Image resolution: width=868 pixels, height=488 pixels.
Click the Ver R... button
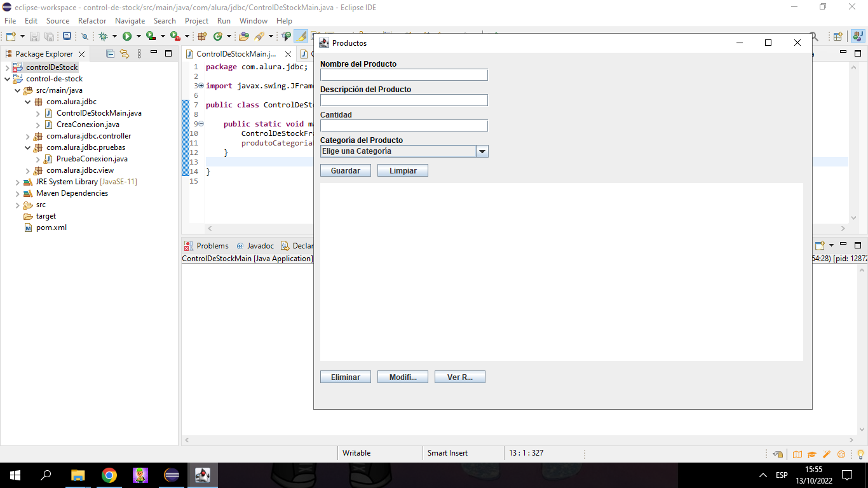click(x=460, y=377)
